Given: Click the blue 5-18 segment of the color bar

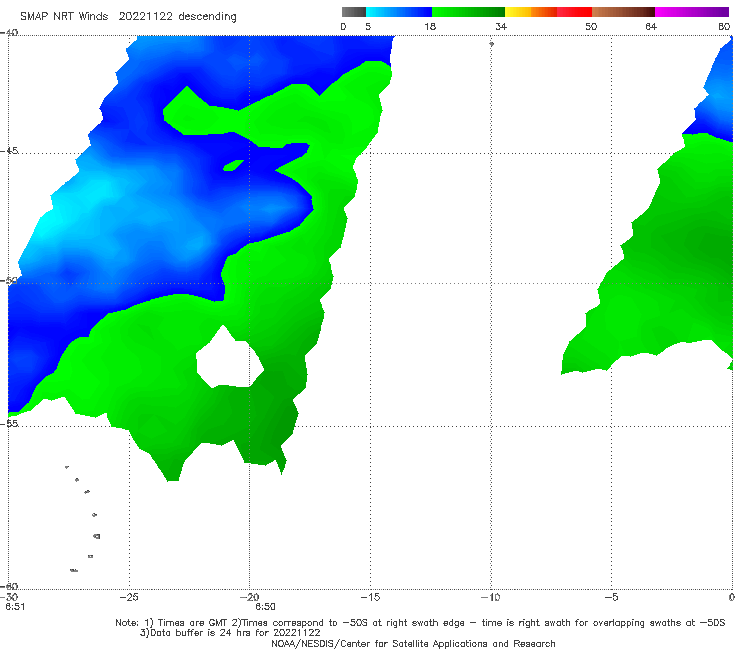Looking at the screenshot, I should (399, 12).
